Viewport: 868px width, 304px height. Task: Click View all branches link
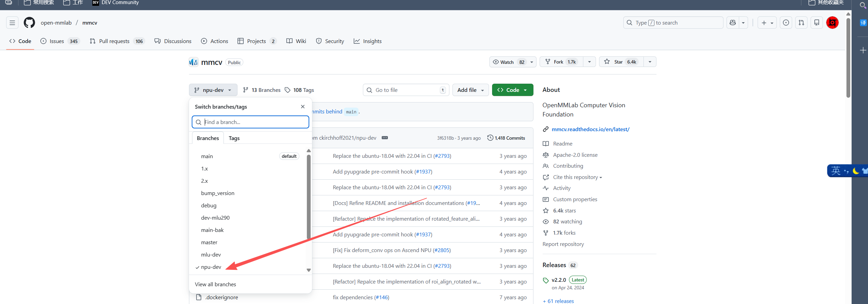click(x=215, y=285)
